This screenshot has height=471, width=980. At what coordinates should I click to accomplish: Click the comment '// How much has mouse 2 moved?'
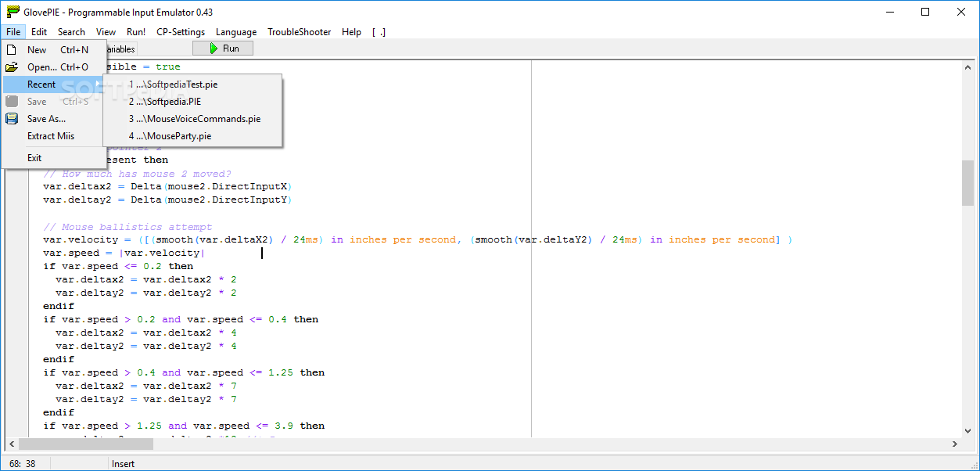[x=137, y=173]
